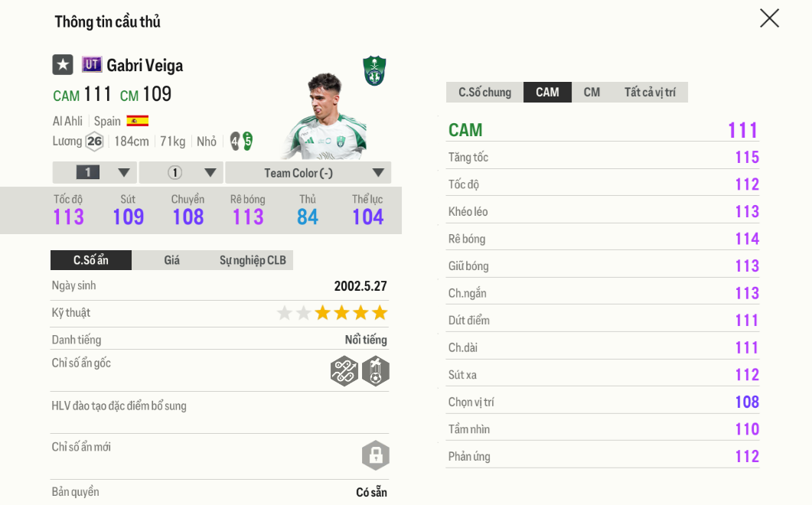Click the Spain flag icon
812x505 pixels.
pyautogui.click(x=138, y=121)
